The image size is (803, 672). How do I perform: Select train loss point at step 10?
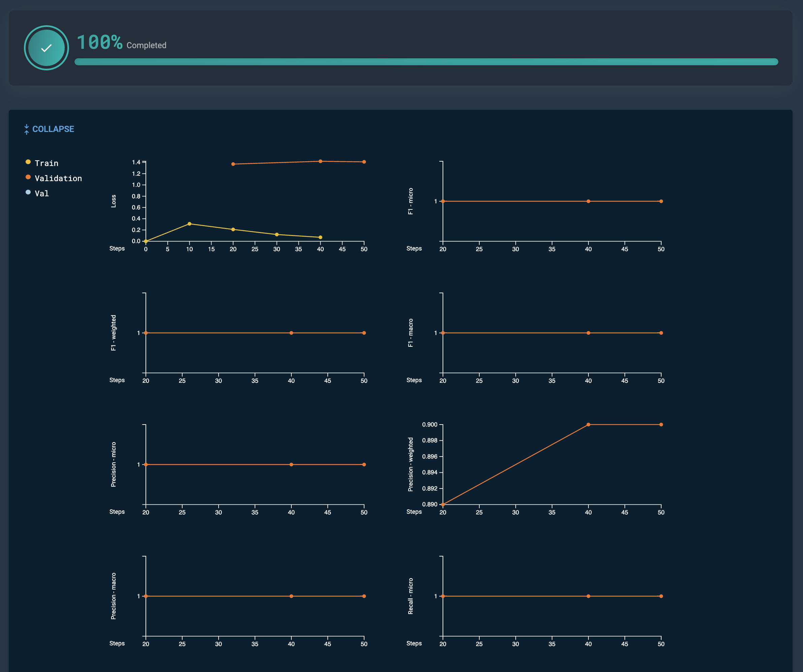coord(189,224)
